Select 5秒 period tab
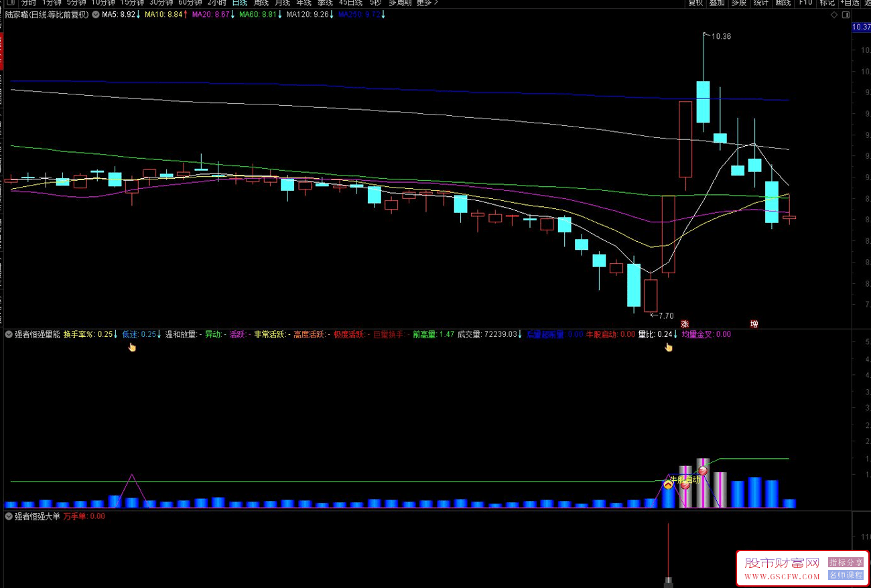The height and width of the screenshot is (588, 871). [x=375, y=3]
